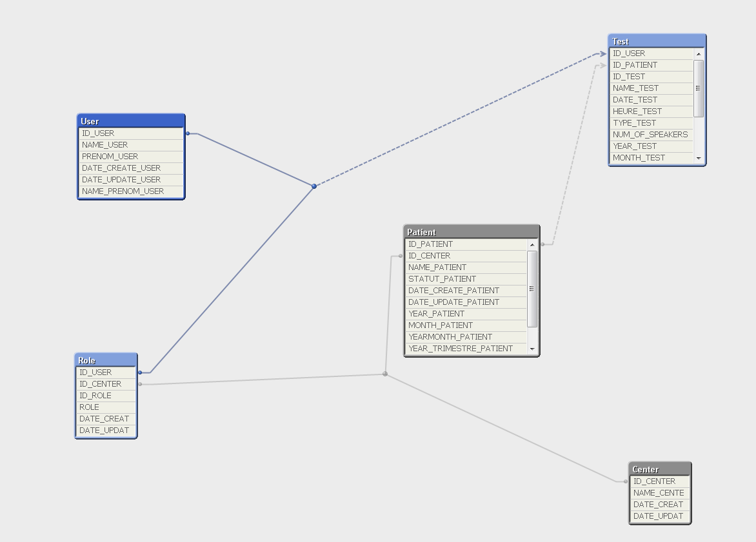Click Patient table scroll down arrow
756x542 pixels.
click(x=532, y=349)
